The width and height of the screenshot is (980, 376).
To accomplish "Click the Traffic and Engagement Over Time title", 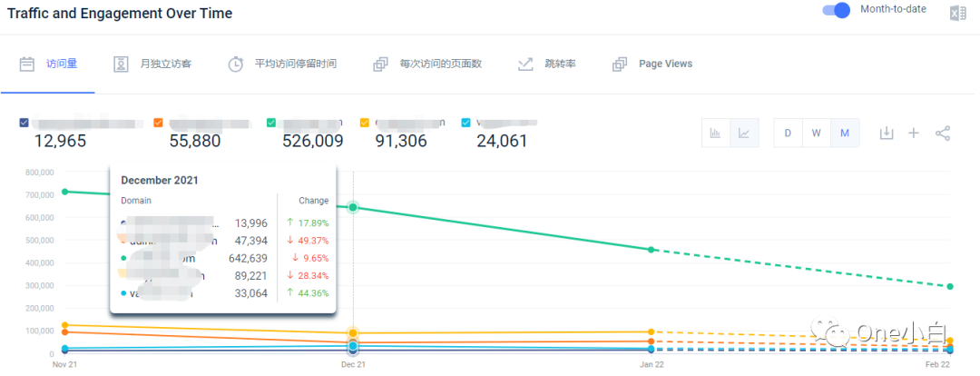I will (x=120, y=13).
